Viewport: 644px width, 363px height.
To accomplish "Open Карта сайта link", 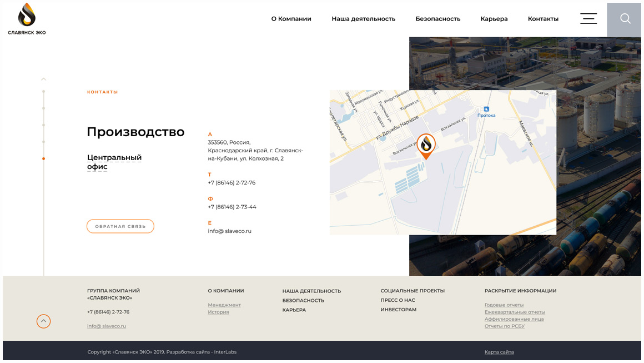I will click(499, 352).
